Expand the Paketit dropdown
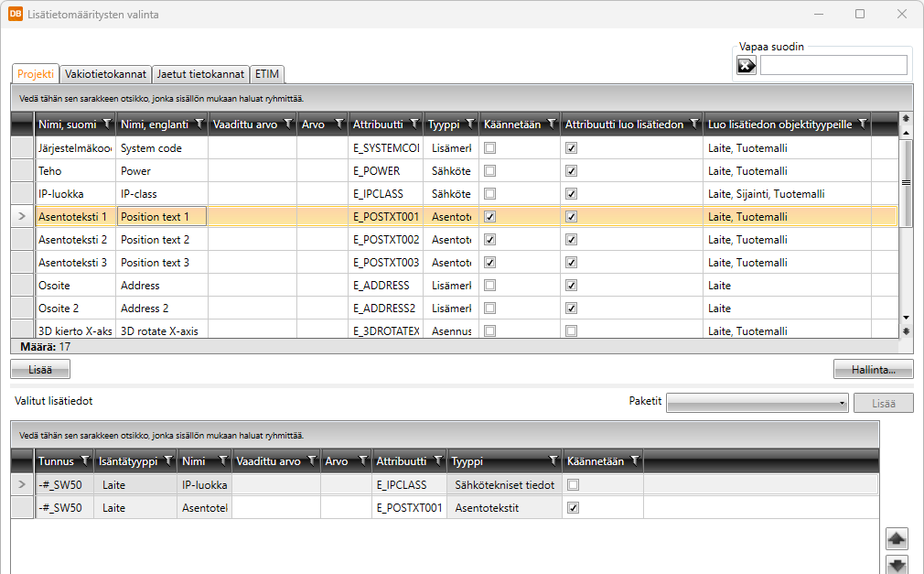This screenshot has width=924, height=574. pos(842,403)
